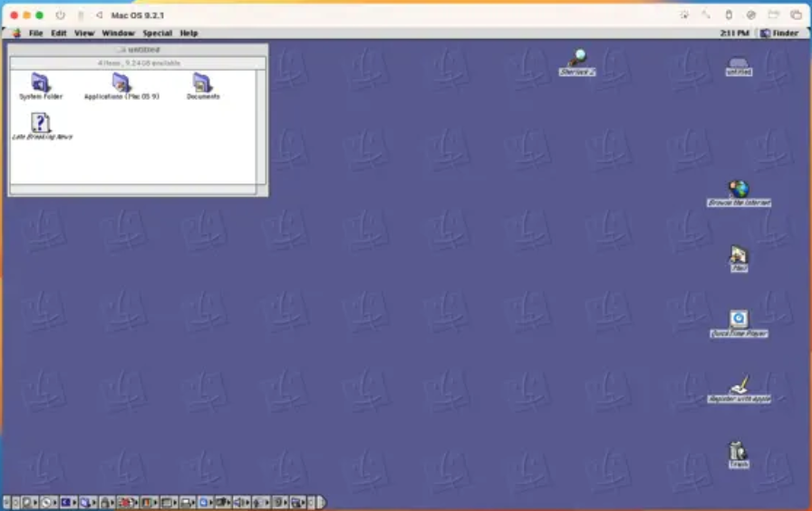Select the QuickTime Player desktop icon
Viewport: 812px width, 511px height.
coord(739,319)
